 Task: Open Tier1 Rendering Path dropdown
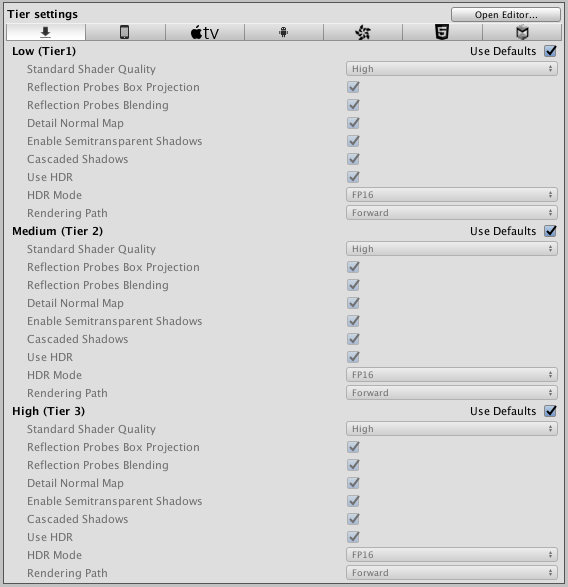tap(452, 213)
